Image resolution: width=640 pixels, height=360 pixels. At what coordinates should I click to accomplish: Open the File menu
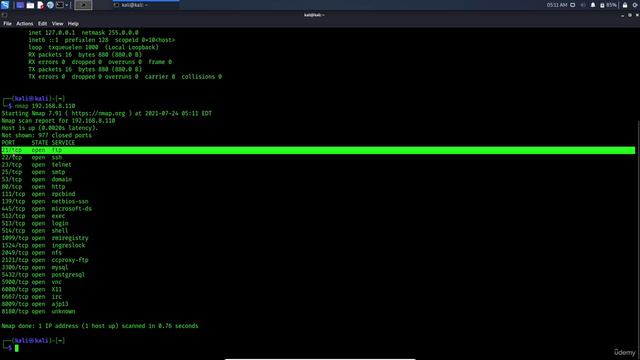pos(7,24)
